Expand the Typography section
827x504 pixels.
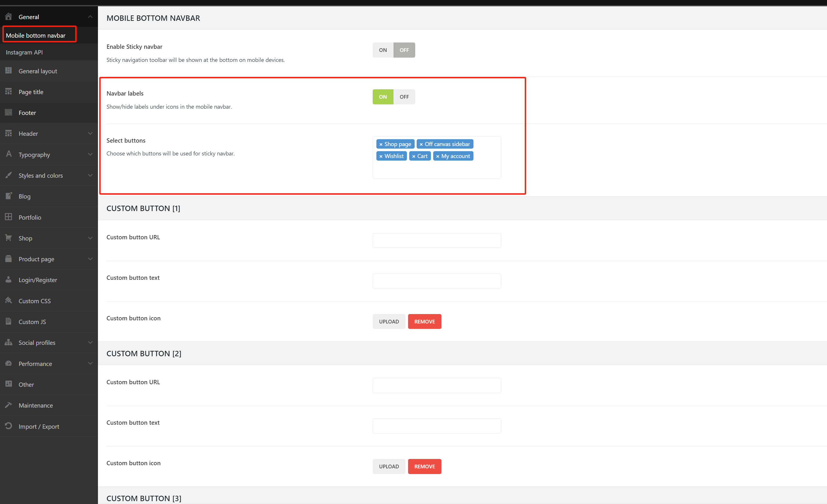(90, 154)
